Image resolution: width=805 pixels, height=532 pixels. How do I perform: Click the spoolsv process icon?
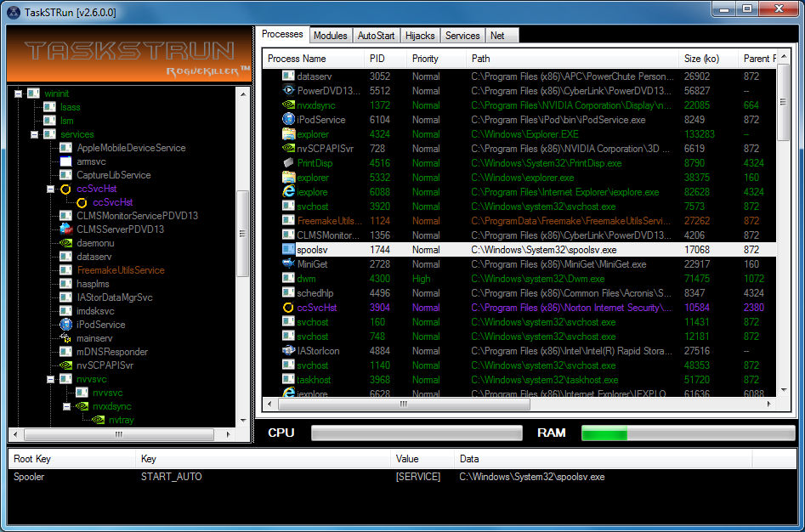pos(288,249)
